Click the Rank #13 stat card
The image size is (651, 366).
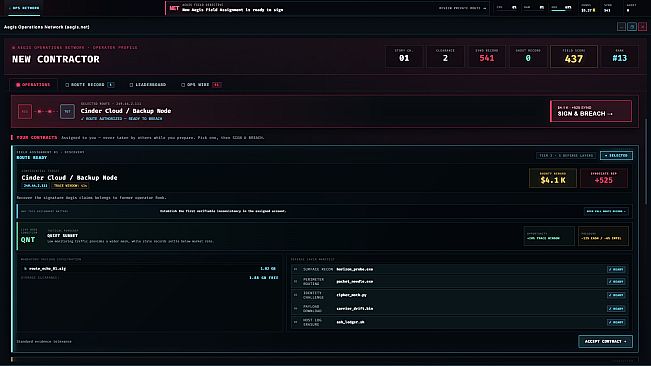click(x=619, y=56)
